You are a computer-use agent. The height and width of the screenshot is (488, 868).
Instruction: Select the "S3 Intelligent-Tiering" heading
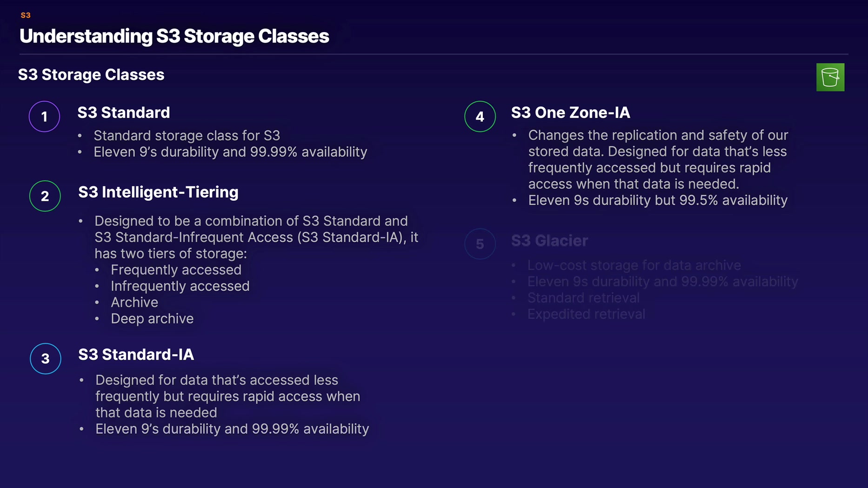(158, 192)
